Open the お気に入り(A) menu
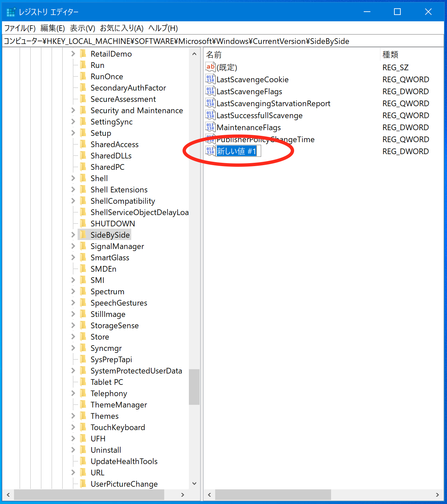 coord(122,28)
